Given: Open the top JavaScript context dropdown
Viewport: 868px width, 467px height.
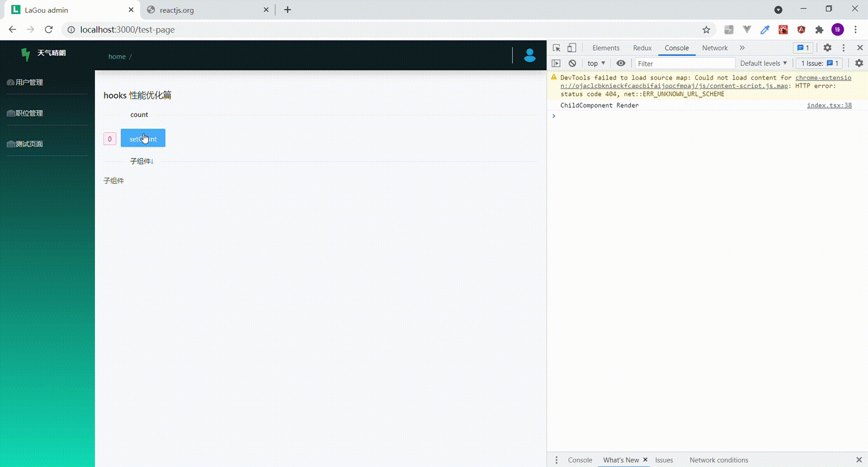Looking at the screenshot, I should click(596, 63).
